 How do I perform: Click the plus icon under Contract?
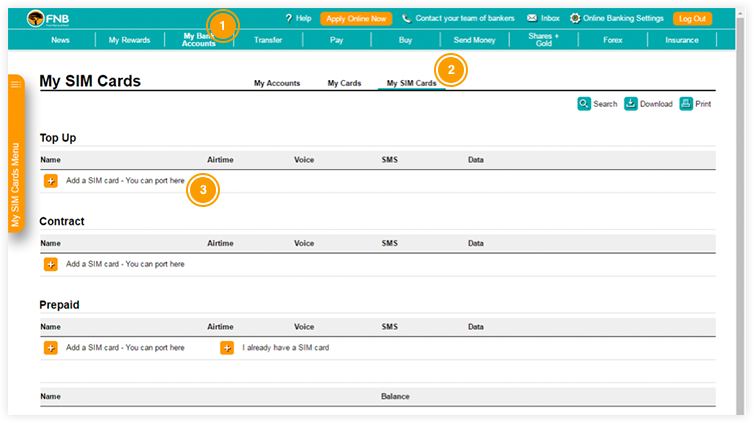(50, 264)
